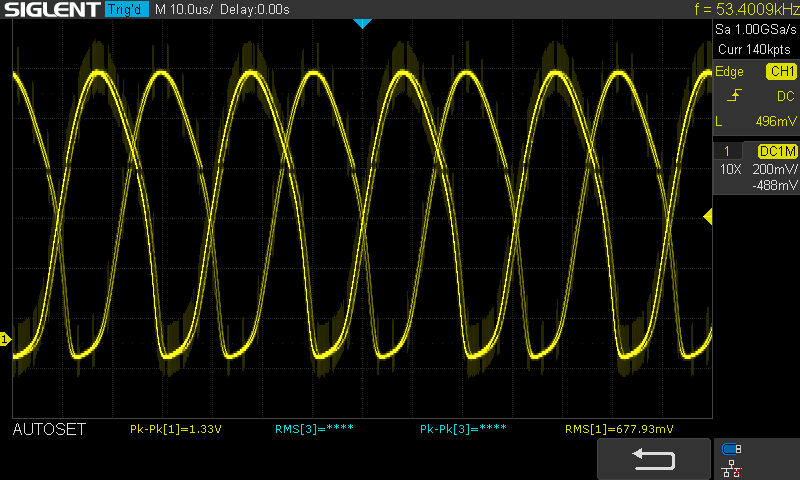Image resolution: width=800 pixels, height=480 pixels.
Task: Click the yellow trigger level arrow marker
Action: coord(708,217)
